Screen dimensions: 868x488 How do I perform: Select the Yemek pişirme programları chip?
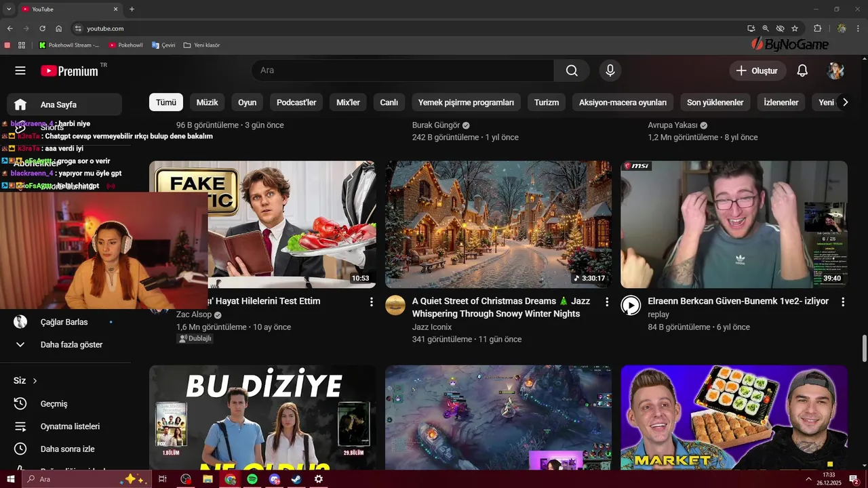(x=466, y=102)
